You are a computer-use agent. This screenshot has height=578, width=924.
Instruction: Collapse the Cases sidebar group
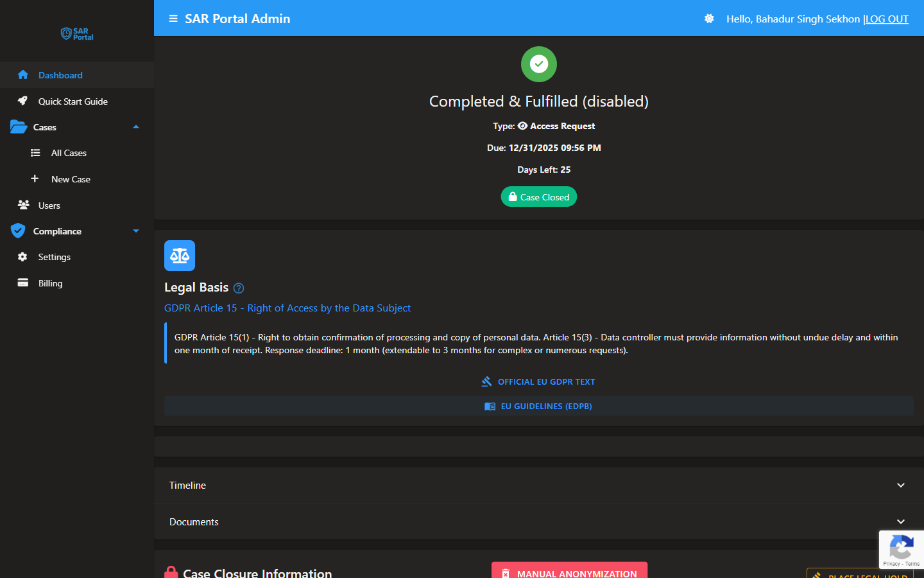pyautogui.click(x=135, y=127)
